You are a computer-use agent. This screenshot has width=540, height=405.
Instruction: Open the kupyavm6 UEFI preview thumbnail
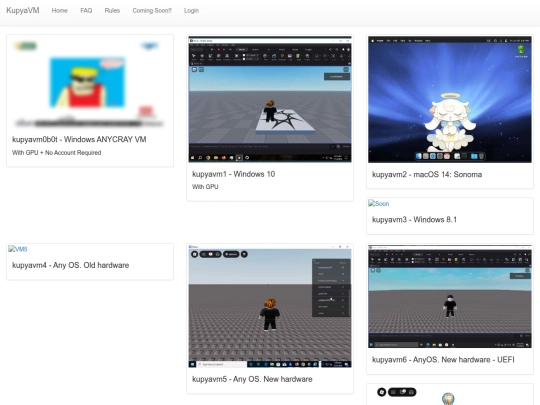coord(450,296)
